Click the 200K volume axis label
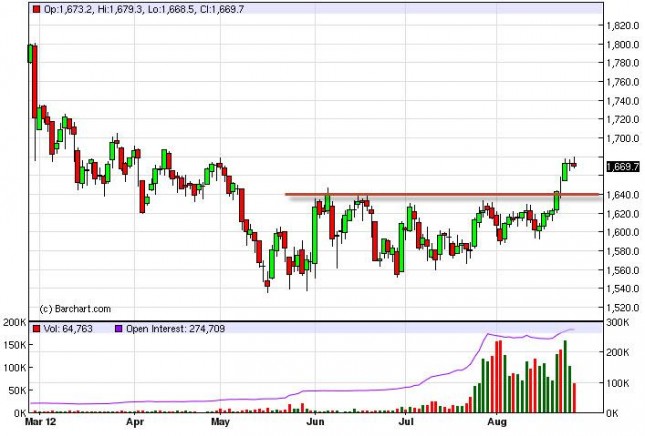Viewport: 645px width, 436px height. (14, 322)
